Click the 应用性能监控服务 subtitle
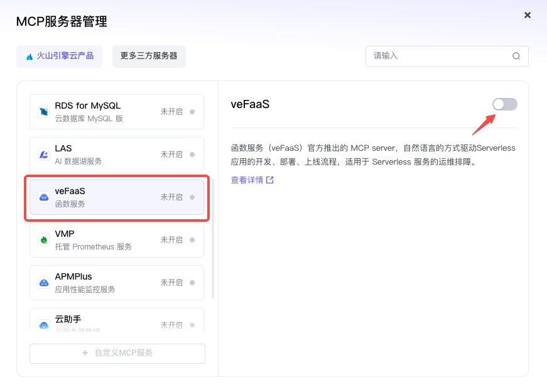 coord(85,290)
